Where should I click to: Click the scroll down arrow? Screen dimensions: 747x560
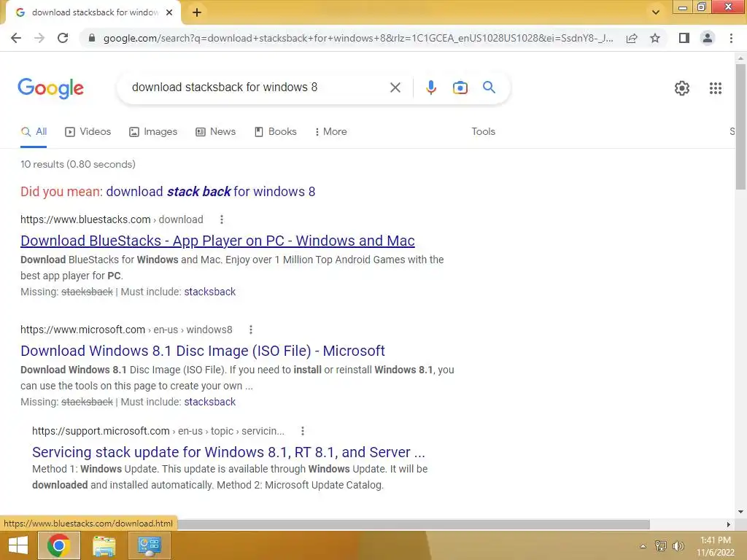pos(740,512)
